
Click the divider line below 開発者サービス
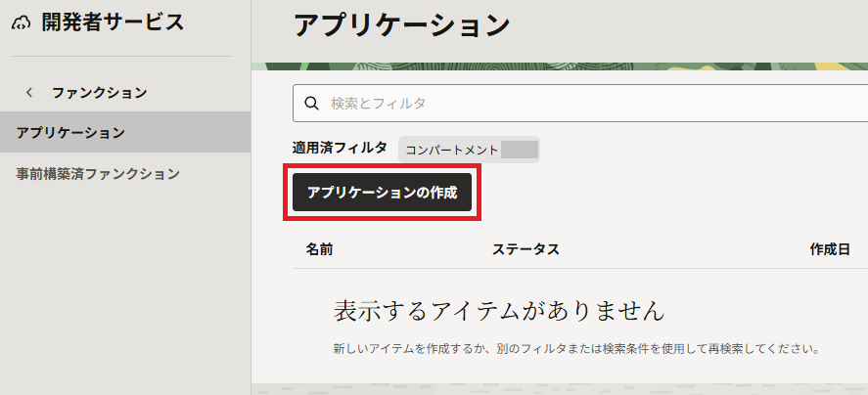coord(125,57)
